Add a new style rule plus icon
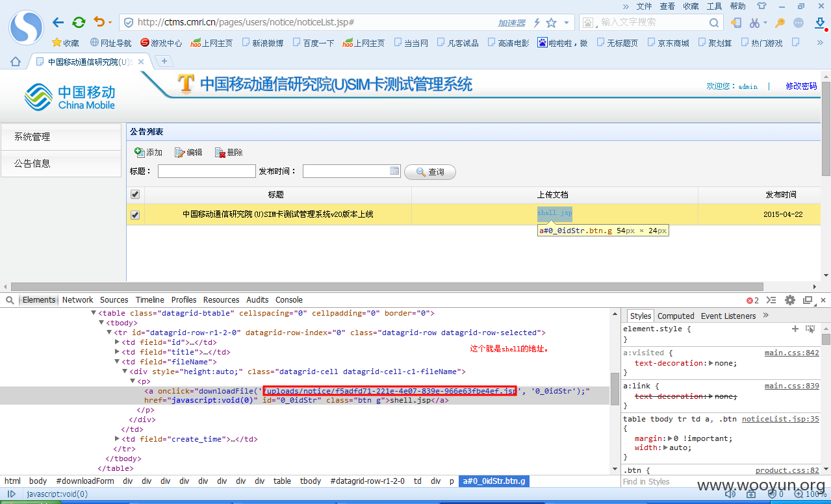This screenshot has width=831, height=504. point(795,329)
